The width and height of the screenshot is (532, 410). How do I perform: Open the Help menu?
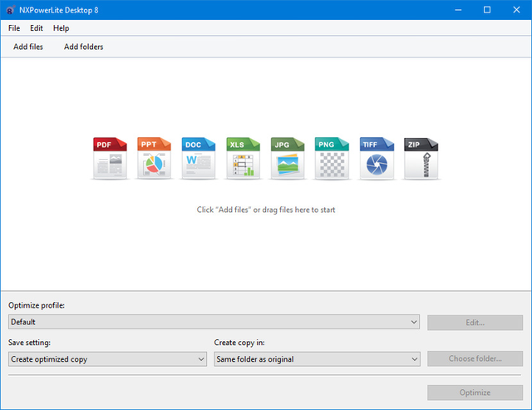[x=62, y=28]
